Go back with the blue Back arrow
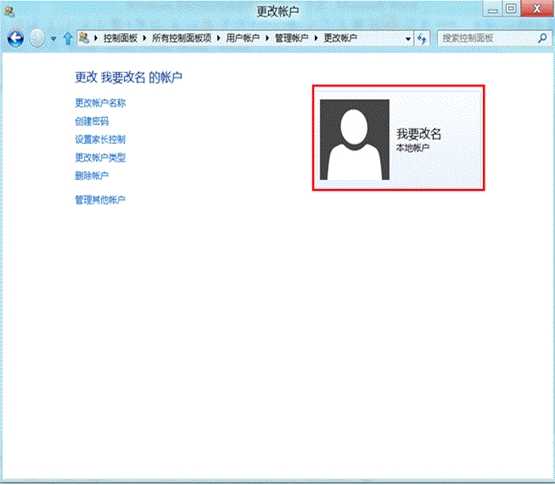 pos(16,38)
